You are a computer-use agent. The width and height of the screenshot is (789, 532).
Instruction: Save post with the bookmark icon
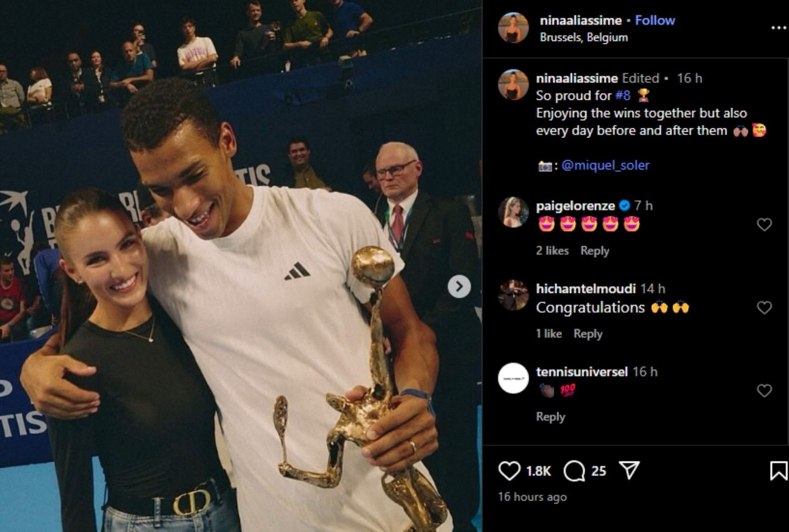point(778,471)
